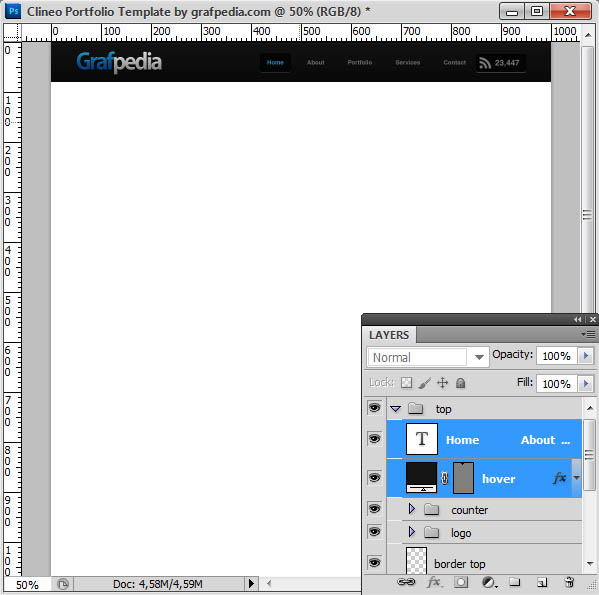Screen dimensions: 599x595
Task: Create a new layer icon
Action: pyautogui.click(x=542, y=582)
